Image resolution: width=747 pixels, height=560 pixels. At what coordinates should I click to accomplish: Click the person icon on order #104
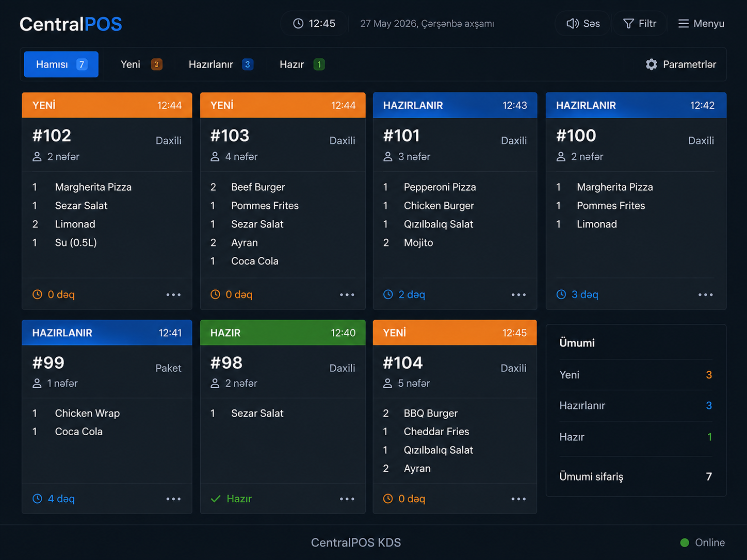coord(388,384)
